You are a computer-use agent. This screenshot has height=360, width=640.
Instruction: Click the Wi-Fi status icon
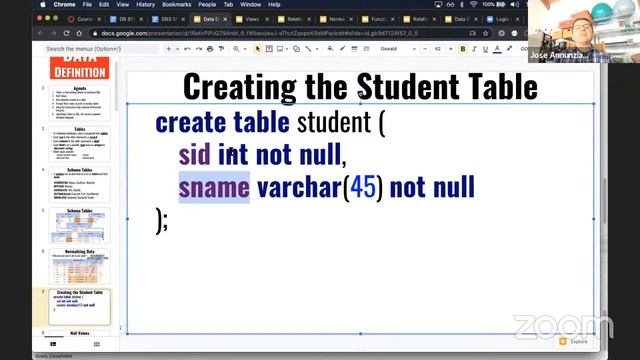(x=473, y=4)
